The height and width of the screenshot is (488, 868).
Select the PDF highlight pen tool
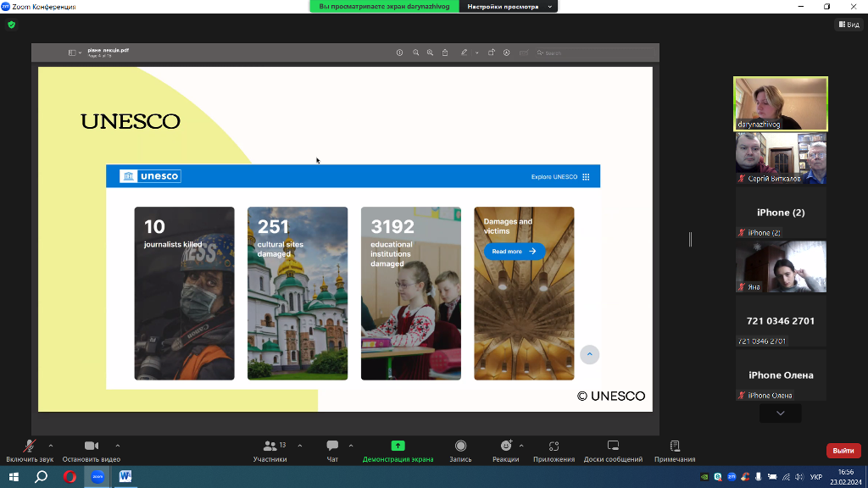tap(464, 53)
